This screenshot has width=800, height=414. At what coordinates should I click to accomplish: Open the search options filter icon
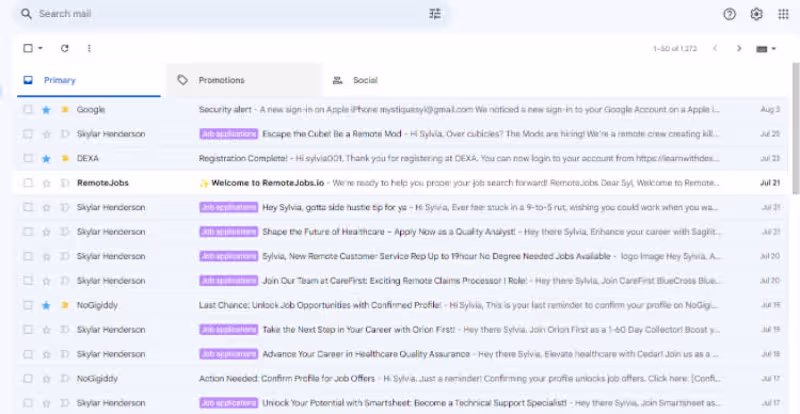[435, 14]
